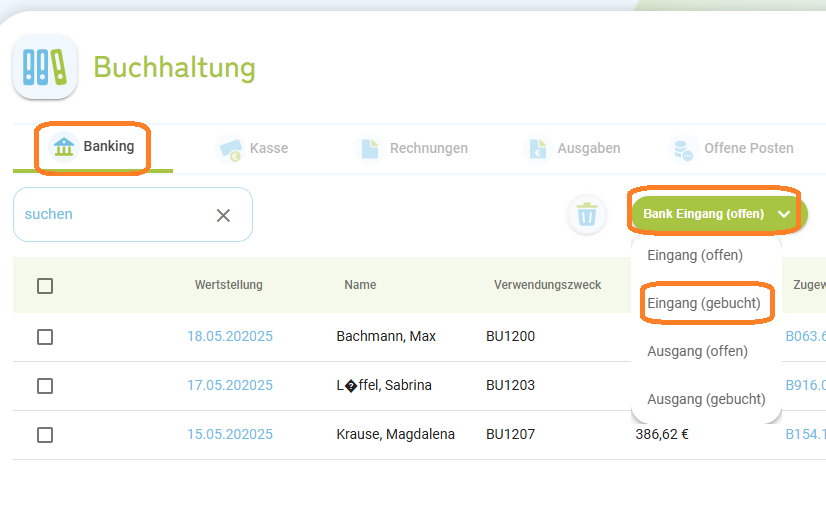
Task: Switch to the Kasse tab
Action: [x=252, y=149]
